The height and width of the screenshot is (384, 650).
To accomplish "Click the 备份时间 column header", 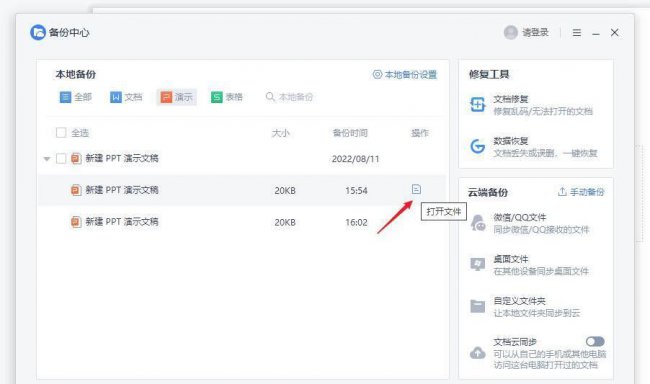I will (x=350, y=133).
